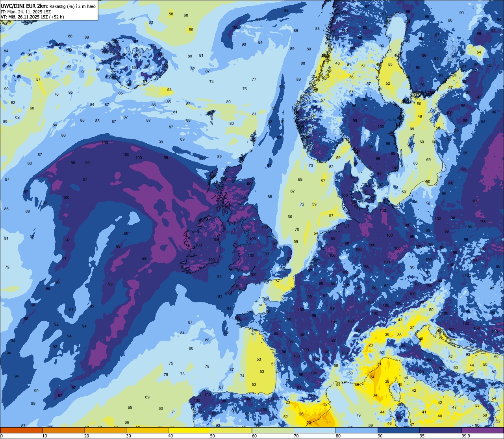This screenshot has height=439, width=504.
Task: Click the legend tick label '70'
Action: point(296,436)
